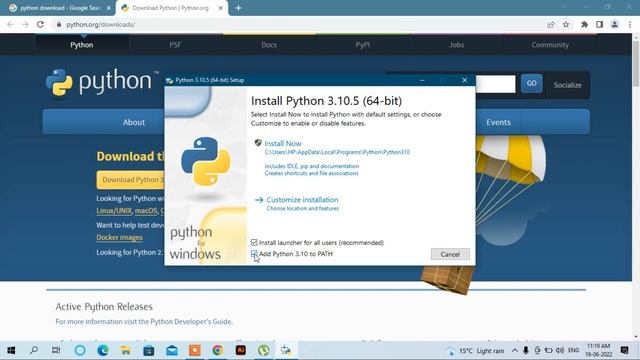View site lock information icon
The image size is (640, 360).
click(x=59, y=24)
